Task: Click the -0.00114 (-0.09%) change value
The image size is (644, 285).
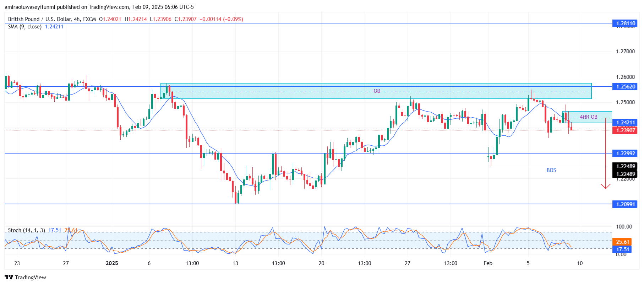Action: [x=221, y=19]
